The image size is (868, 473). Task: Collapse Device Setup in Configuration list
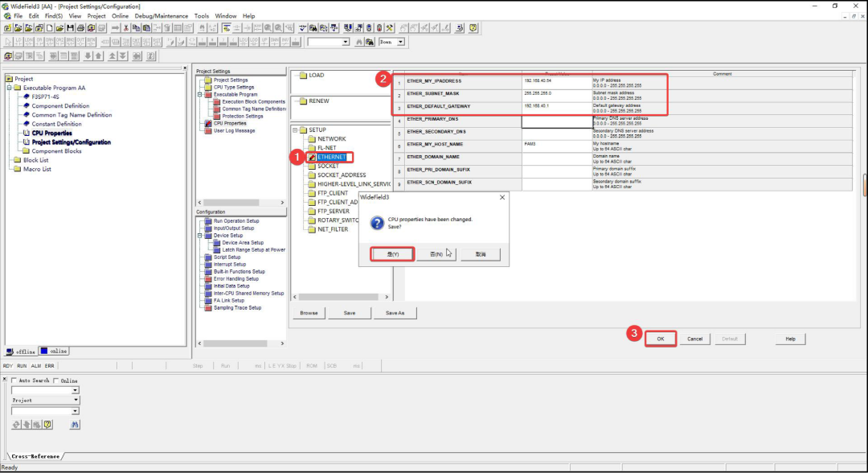pos(200,236)
